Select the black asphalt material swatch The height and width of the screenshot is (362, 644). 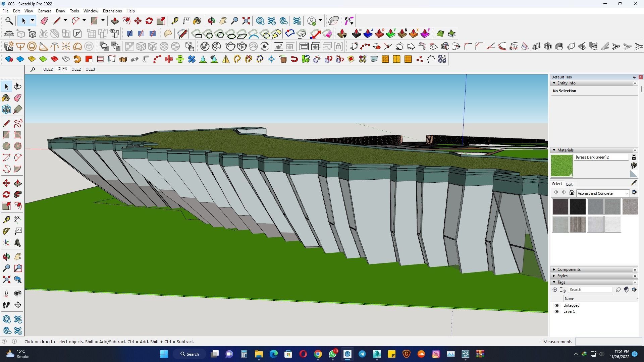coord(578,207)
